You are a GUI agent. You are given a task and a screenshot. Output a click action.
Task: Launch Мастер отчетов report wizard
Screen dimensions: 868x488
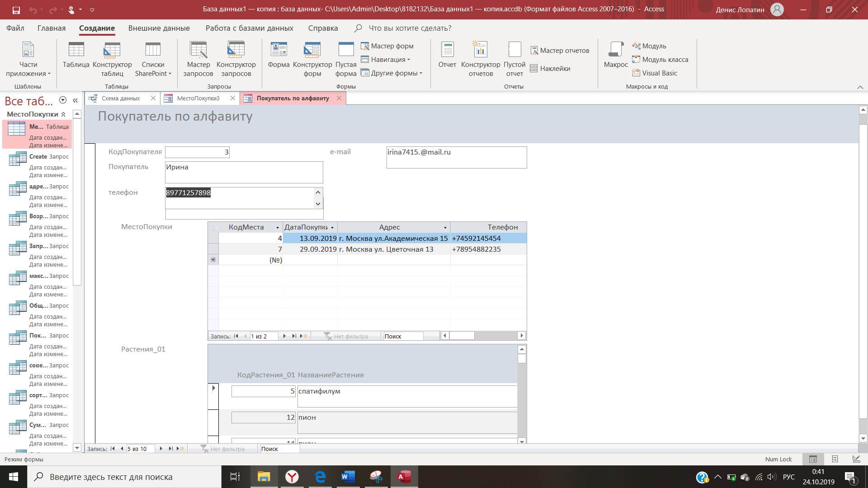pos(560,51)
